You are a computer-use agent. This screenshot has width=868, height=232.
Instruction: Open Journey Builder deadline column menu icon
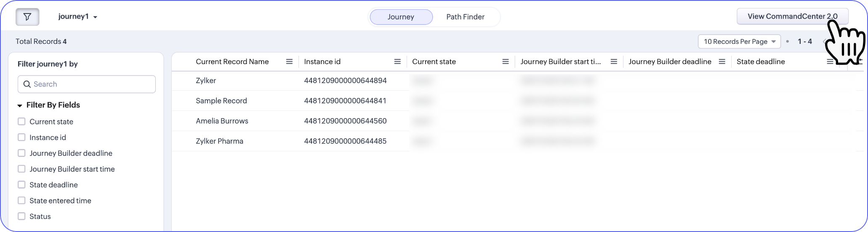coord(722,62)
